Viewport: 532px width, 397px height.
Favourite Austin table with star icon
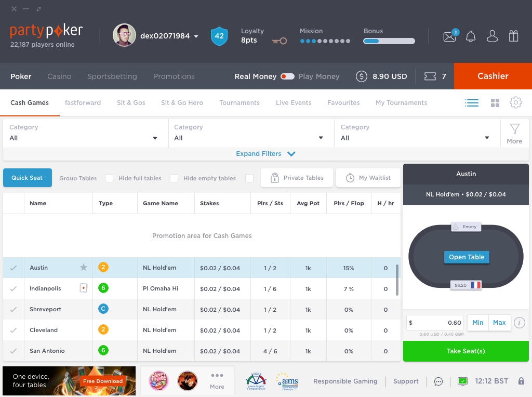coord(84,268)
